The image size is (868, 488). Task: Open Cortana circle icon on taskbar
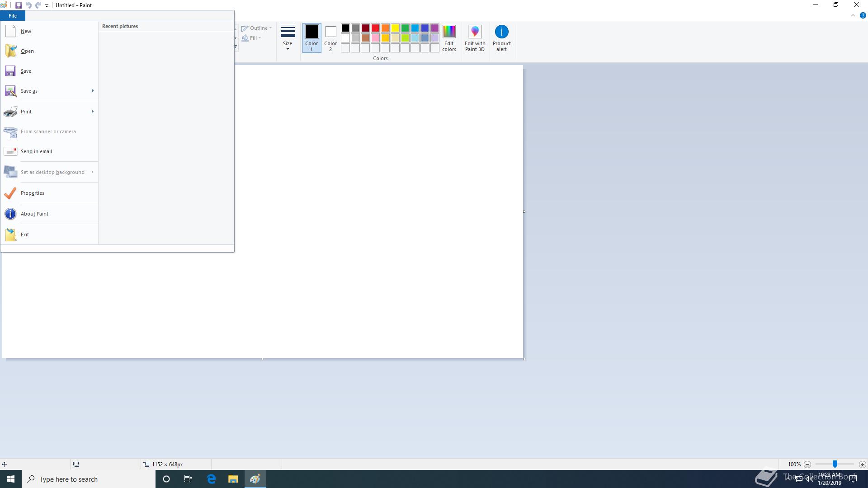(x=166, y=479)
